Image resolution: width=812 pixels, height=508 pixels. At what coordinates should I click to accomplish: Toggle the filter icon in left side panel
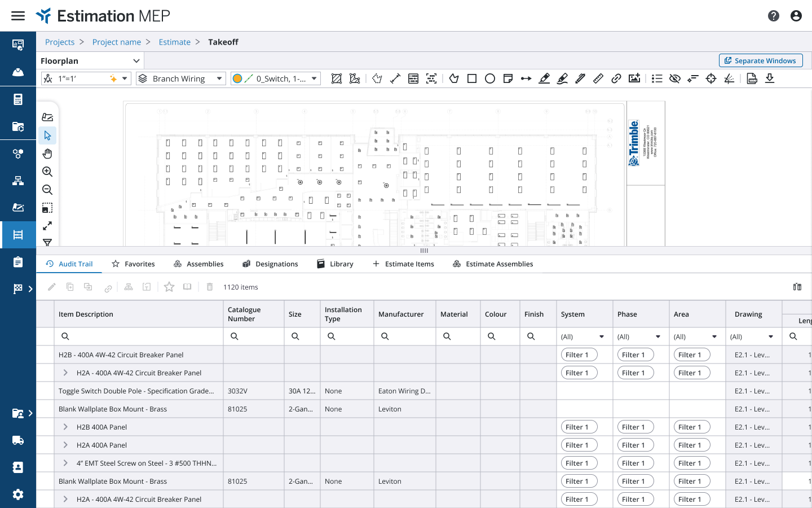pyautogui.click(x=47, y=242)
